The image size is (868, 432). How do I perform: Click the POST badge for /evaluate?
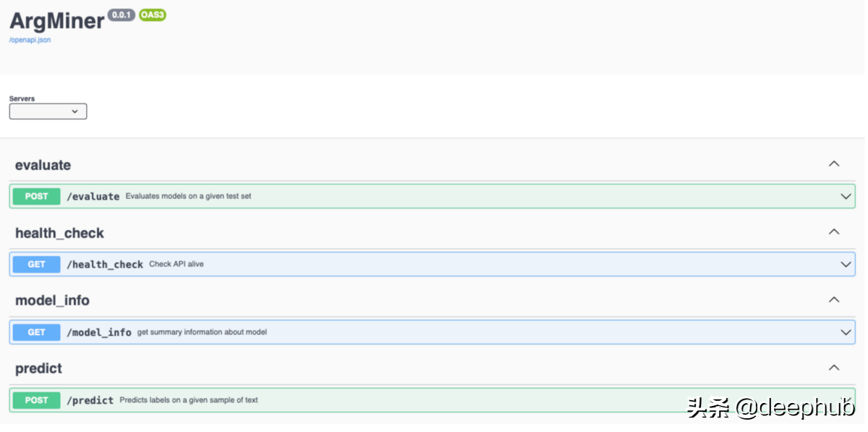(x=36, y=196)
